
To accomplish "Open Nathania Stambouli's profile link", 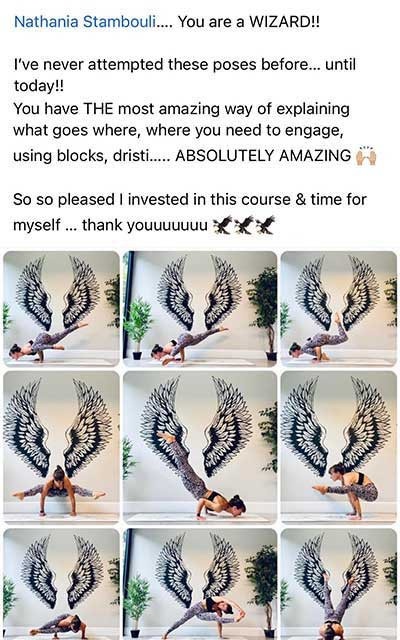I will coord(84,22).
